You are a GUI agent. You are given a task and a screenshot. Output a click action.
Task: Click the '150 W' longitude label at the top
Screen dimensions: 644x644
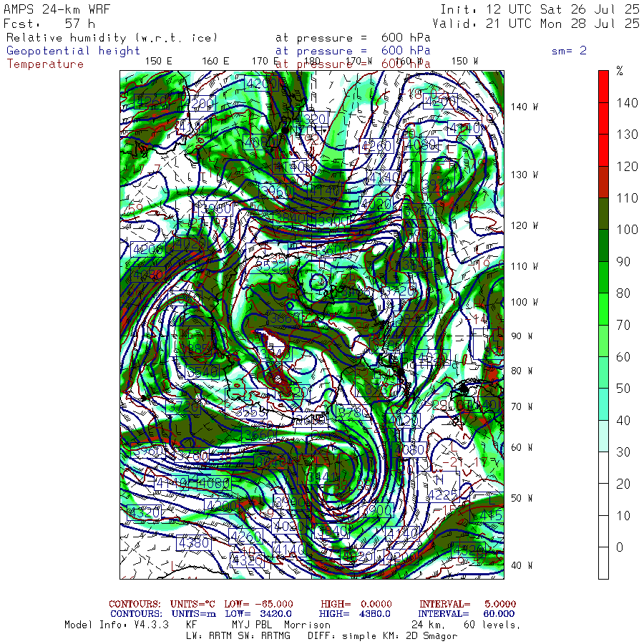click(464, 62)
